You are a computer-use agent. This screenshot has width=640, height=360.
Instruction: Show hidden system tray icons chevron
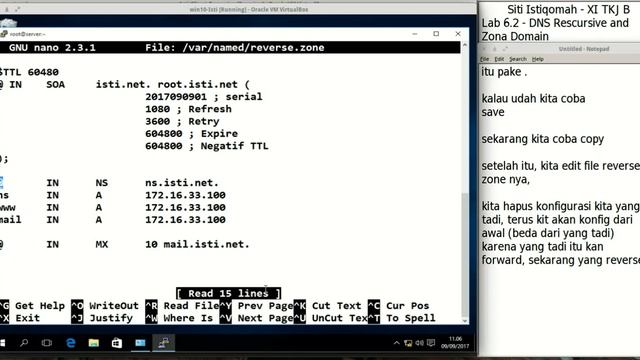396,343
